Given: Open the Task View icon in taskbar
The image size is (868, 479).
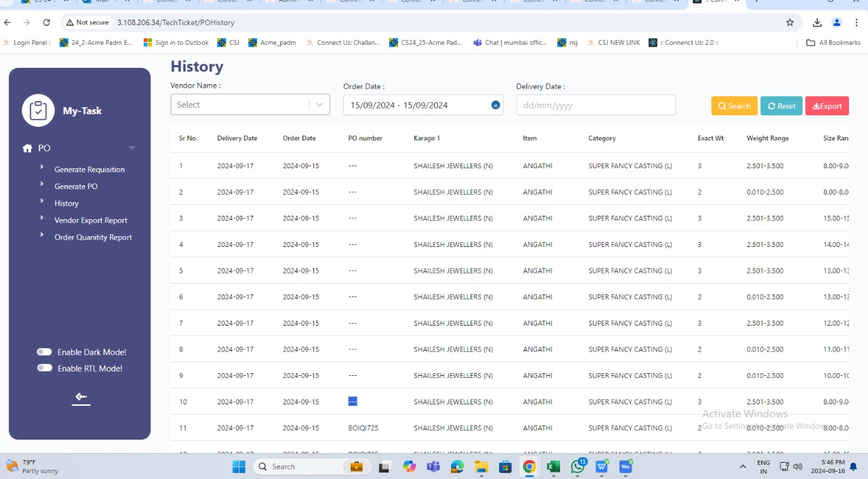Looking at the screenshot, I should (x=384, y=467).
